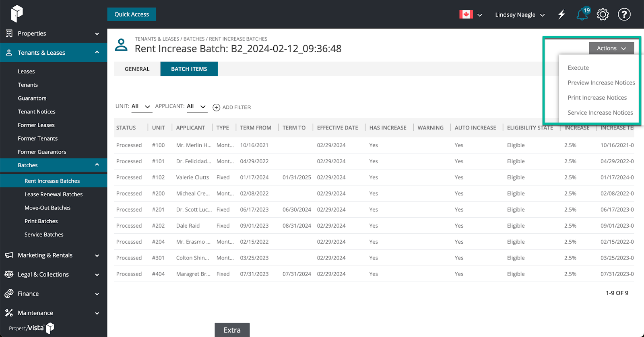
Task: Click the Properties building icon in sidebar
Action: [x=9, y=33]
